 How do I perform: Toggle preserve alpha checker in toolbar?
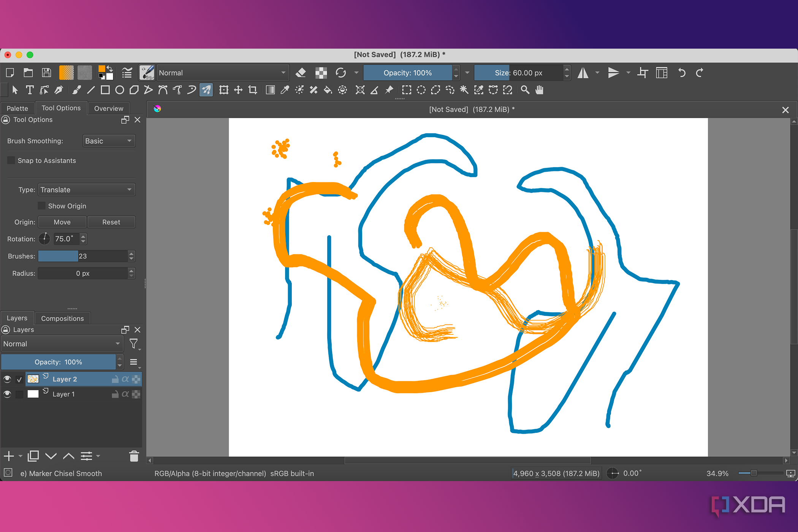(x=321, y=73)
